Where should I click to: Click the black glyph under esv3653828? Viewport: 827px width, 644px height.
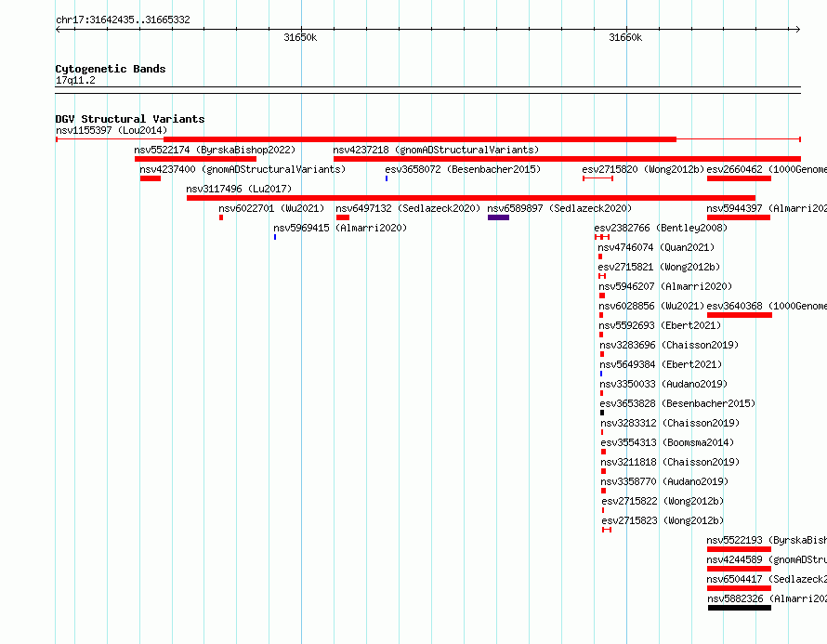pos(602,413)
